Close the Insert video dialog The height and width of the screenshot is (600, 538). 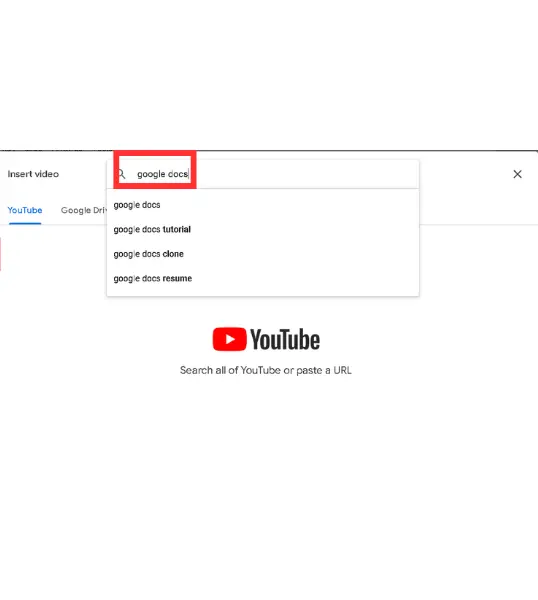pos(517,174)
